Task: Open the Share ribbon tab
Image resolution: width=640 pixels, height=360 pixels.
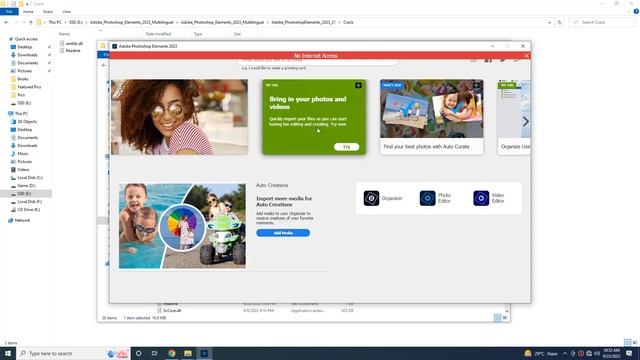Action: pyautogui.click(x=48, y=11)
